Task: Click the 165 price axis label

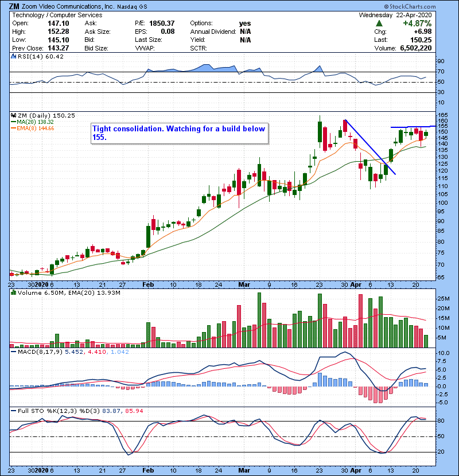Action: (x=442, y=115)
